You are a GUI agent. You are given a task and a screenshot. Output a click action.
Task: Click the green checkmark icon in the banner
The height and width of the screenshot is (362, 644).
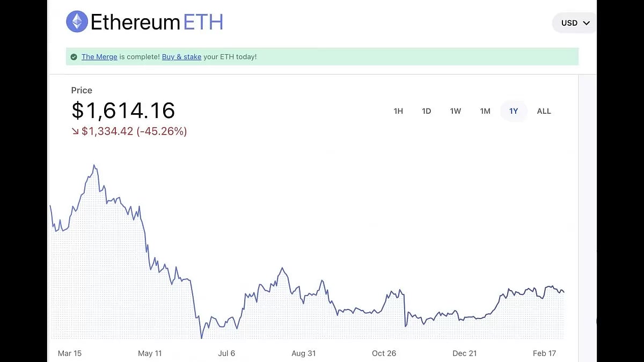74,56
